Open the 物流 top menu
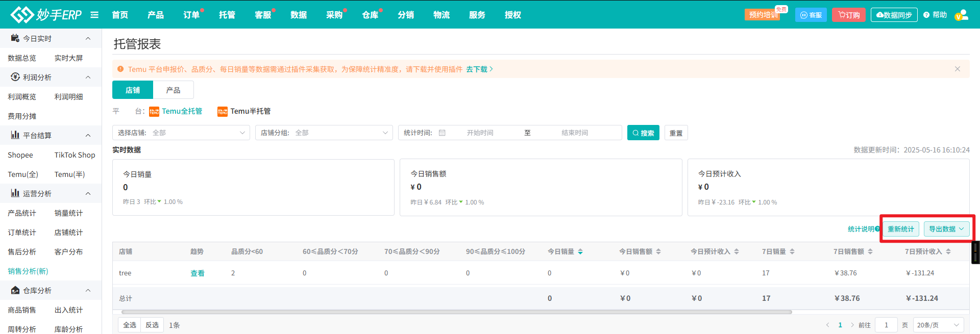 [x=442, y=15]
